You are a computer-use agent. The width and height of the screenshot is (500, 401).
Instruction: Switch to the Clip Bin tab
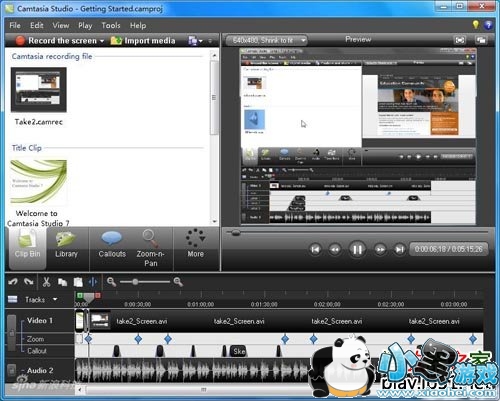pos(27,248)
